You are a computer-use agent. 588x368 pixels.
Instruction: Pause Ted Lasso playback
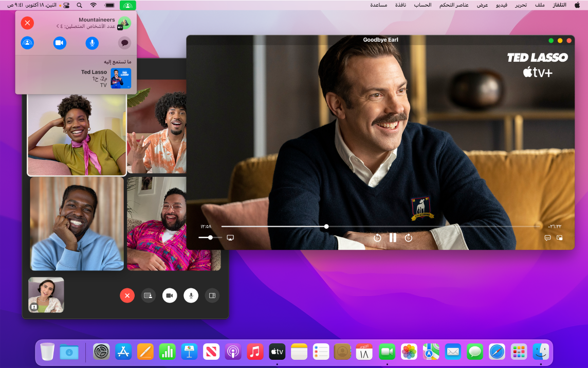tap(393, 237)
